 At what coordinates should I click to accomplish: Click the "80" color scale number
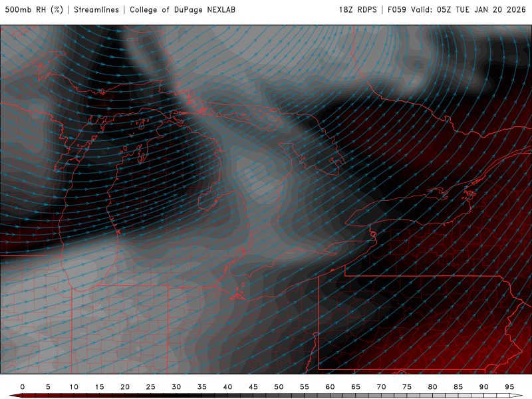pyautogui.click(x=433, y=387)
